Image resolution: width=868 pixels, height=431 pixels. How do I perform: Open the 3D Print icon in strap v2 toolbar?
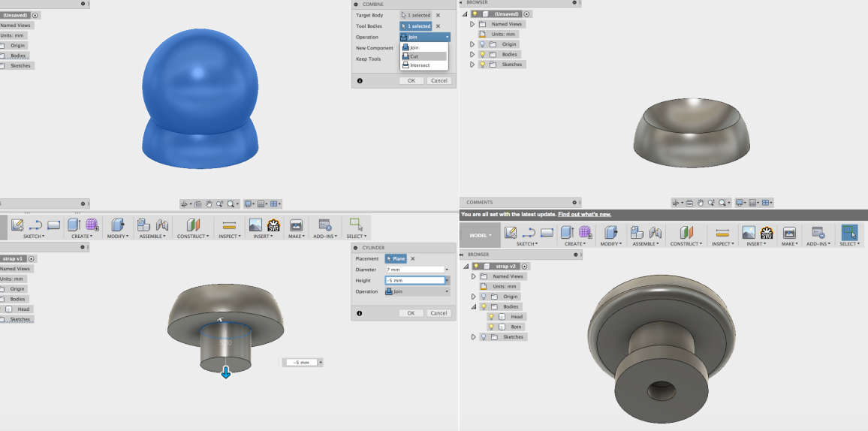tap(789, 232)
